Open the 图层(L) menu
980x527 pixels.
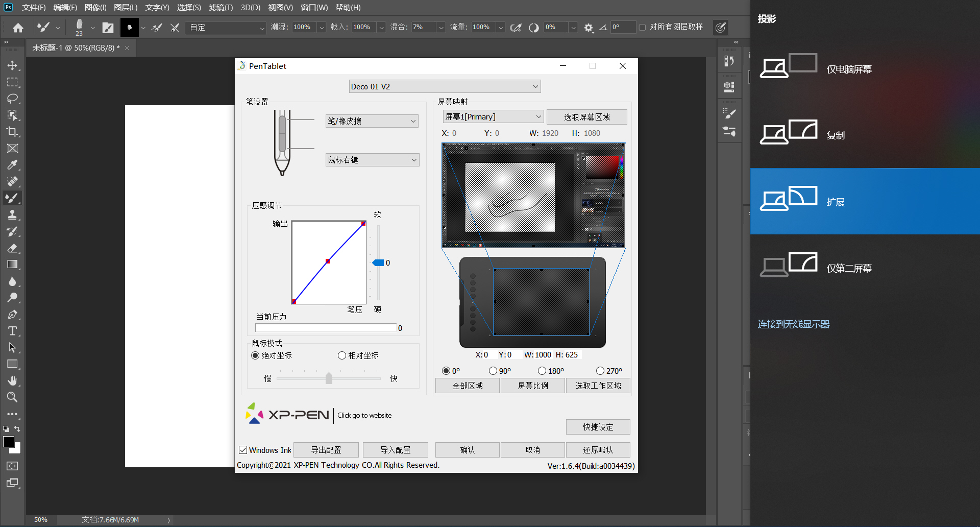(x=126, y=8)
